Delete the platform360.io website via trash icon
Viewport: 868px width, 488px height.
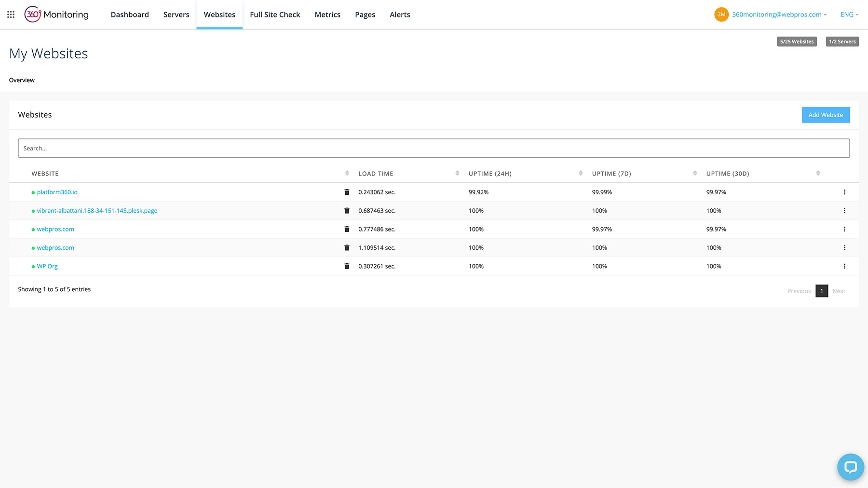347,192
